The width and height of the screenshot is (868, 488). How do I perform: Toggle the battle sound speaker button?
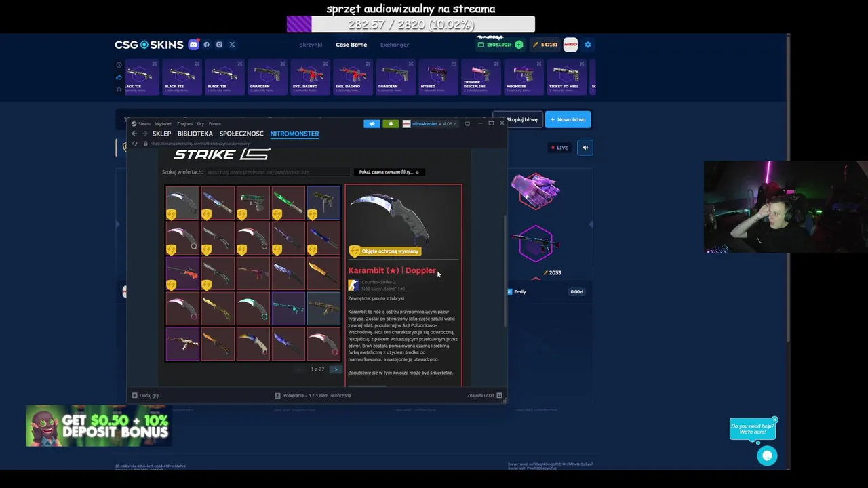click(x=585, y=148)
